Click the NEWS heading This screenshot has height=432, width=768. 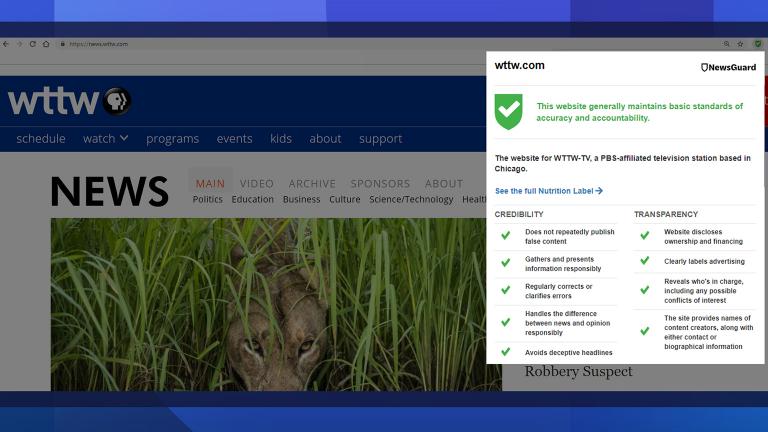point(110,191)
